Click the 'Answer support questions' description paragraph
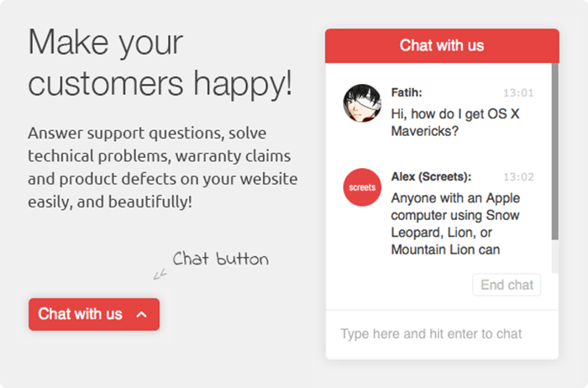Image resolution: width=588 pixels, height=388 pixels. tap(162, 167)
